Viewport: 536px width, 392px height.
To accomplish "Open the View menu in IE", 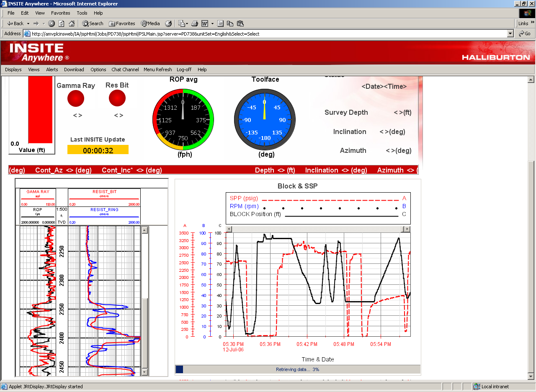I will [40, 13].
